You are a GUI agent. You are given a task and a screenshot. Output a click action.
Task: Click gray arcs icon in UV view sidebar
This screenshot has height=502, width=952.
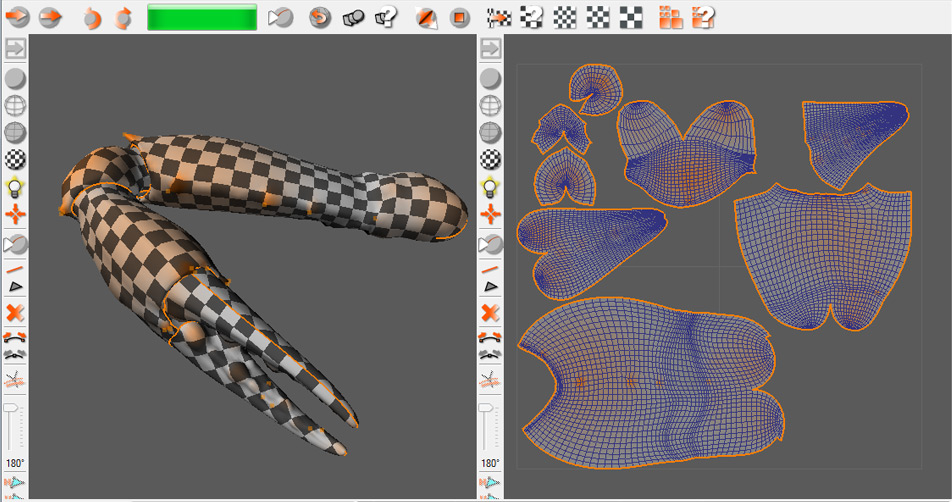coord(491,354)
